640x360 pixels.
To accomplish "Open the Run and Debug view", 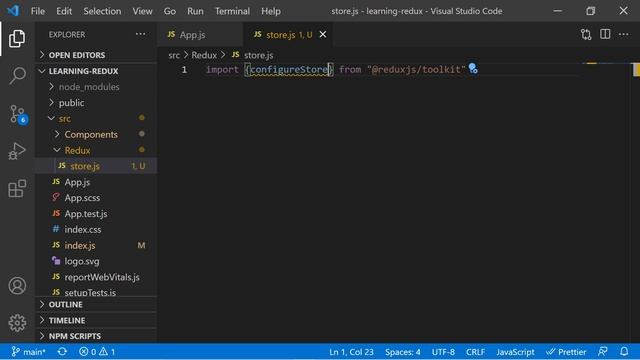I will pos(17,151).
